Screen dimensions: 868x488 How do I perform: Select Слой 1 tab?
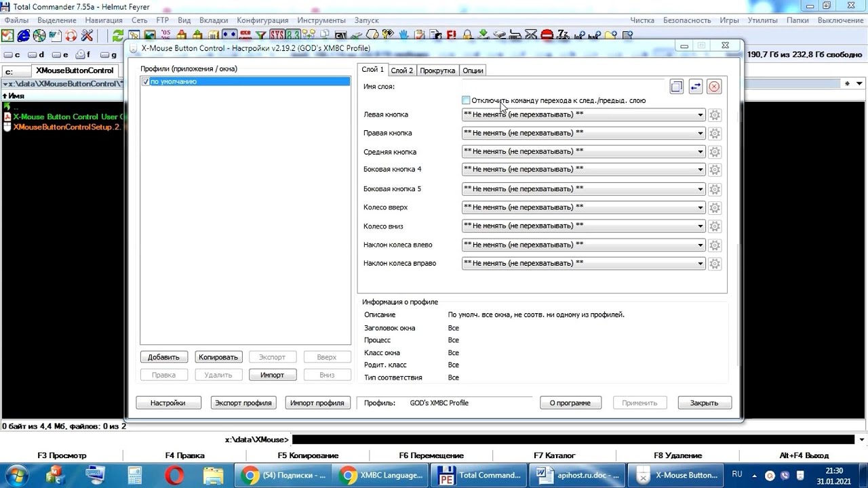[372, 70]
